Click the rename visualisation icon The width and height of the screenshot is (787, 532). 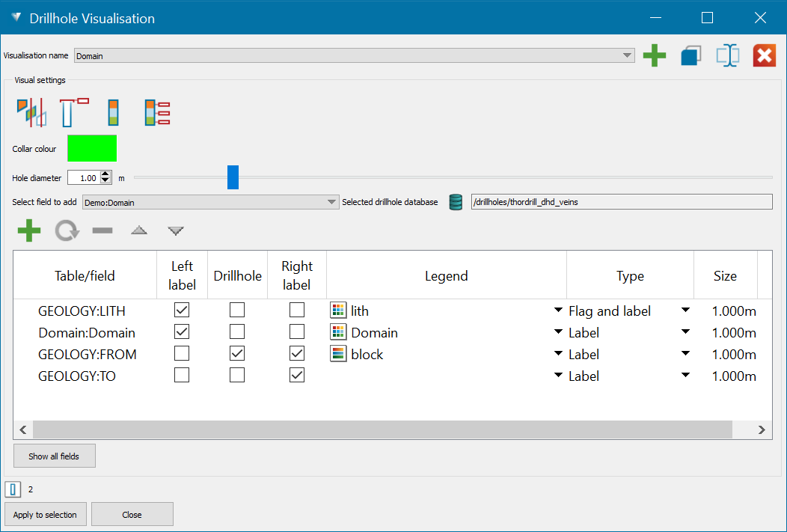(x=727, y=56)
